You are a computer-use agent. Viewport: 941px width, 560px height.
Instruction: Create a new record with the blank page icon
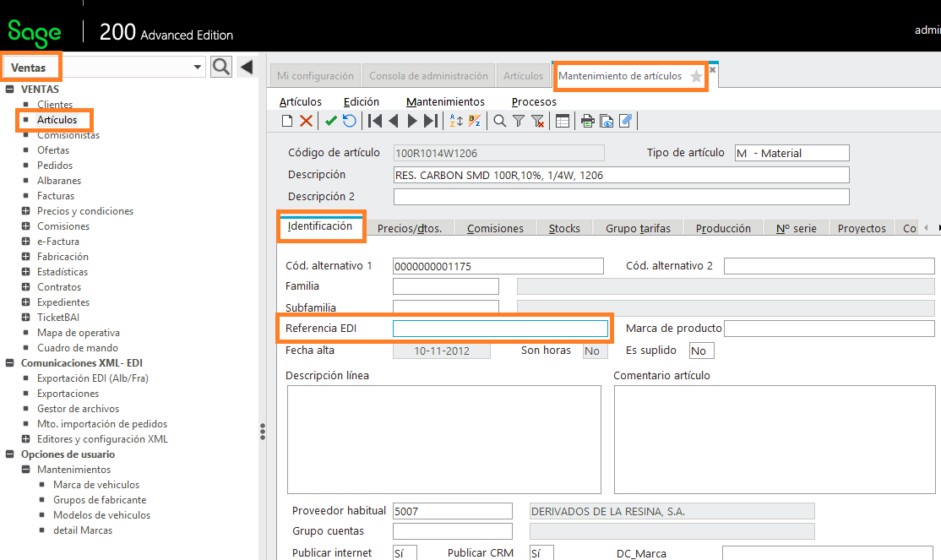(287, 122)
